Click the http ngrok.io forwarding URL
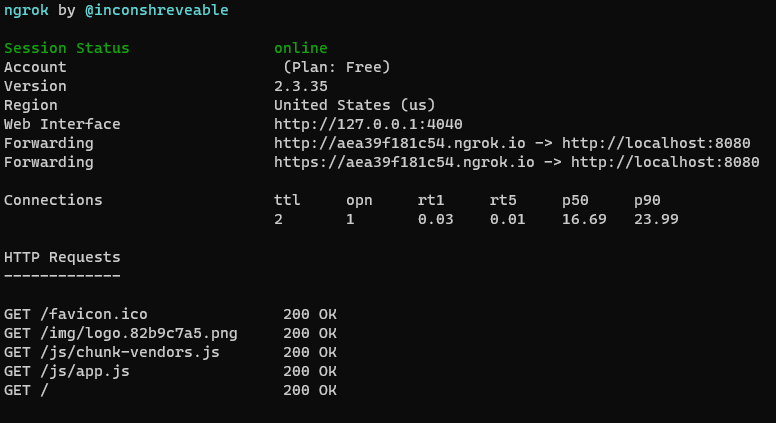This screenshot has width=776, height=423. click(x=404, y=143)
